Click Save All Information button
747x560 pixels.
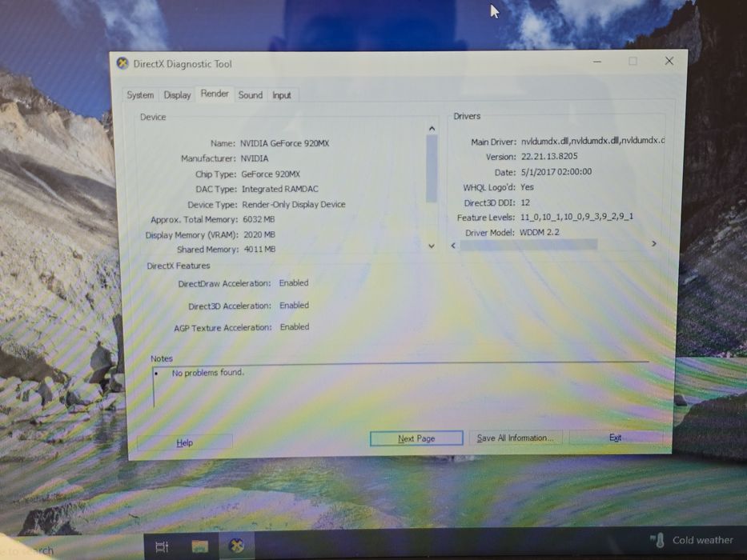[515, 438]
